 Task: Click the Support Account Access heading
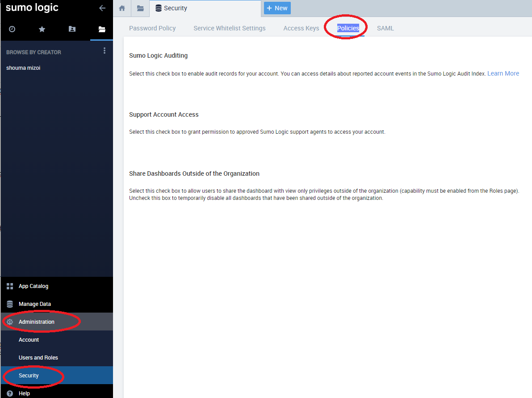point(163,114)
